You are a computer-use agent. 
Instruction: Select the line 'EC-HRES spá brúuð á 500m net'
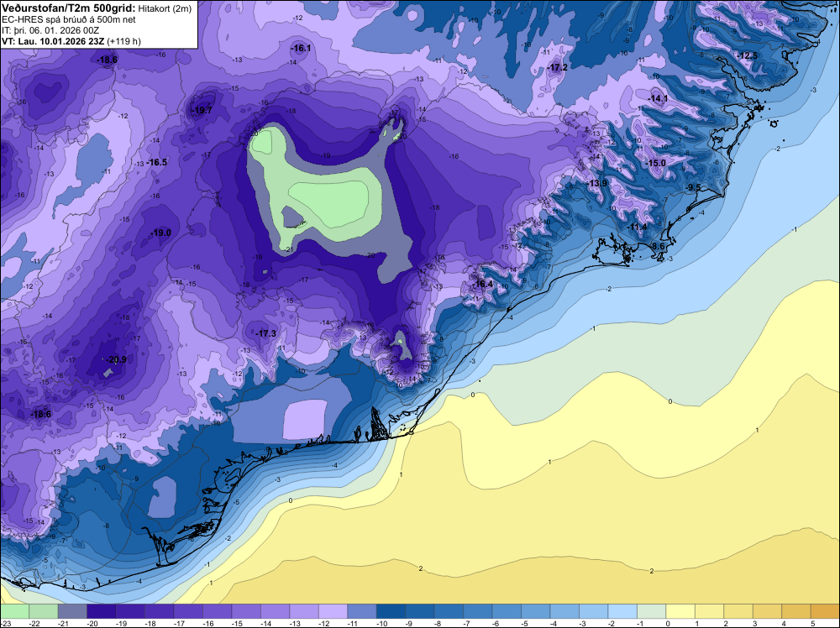click(69, 19)
